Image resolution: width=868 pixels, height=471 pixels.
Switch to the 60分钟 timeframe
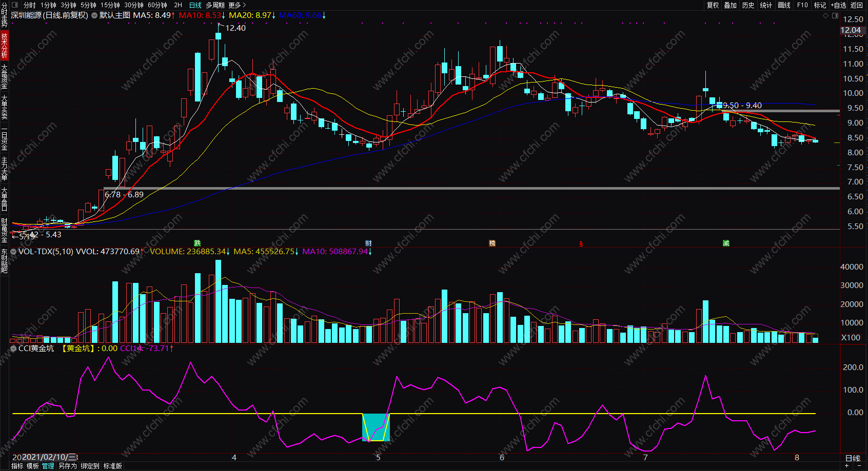point(157,5)
